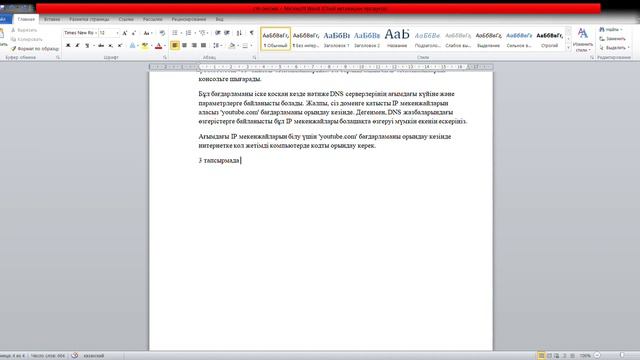
Task: Click the red font color button
Action: point(158,46)
